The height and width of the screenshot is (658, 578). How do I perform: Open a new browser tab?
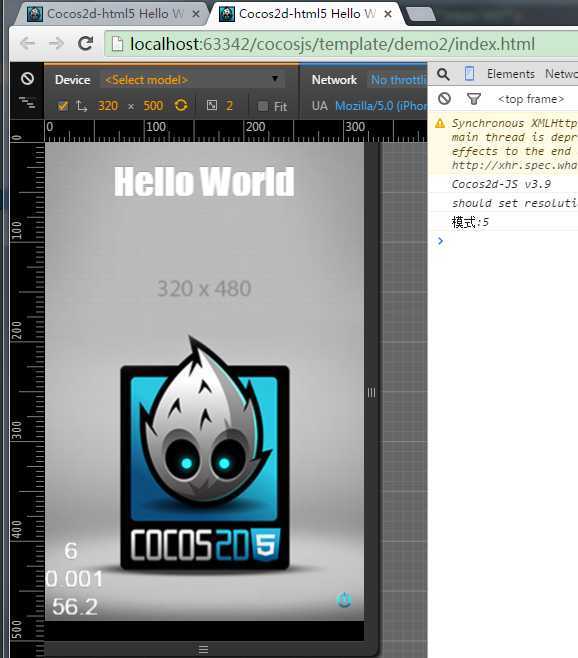(421, 14)
